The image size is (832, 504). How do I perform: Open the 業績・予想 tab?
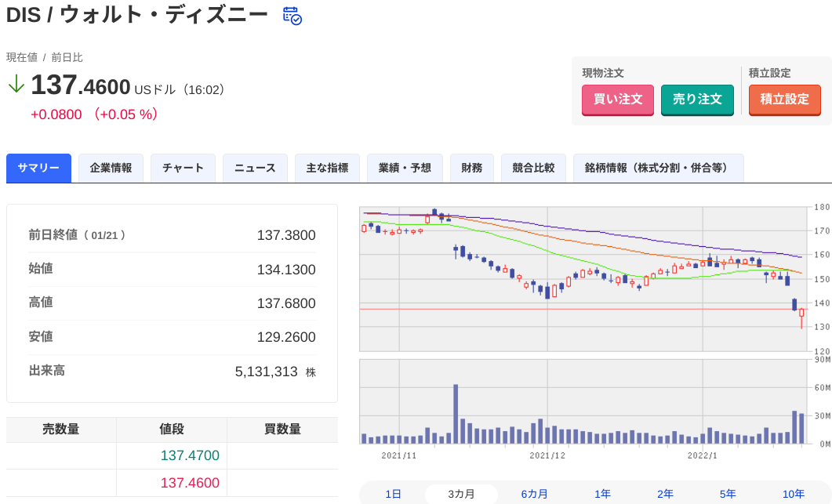(405, 169)
